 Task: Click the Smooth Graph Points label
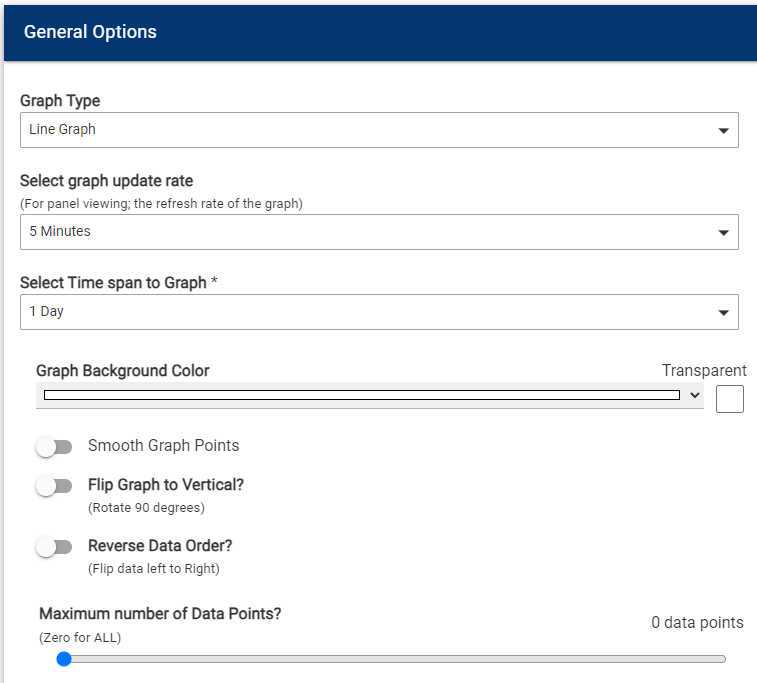click(x=163, y=446)
